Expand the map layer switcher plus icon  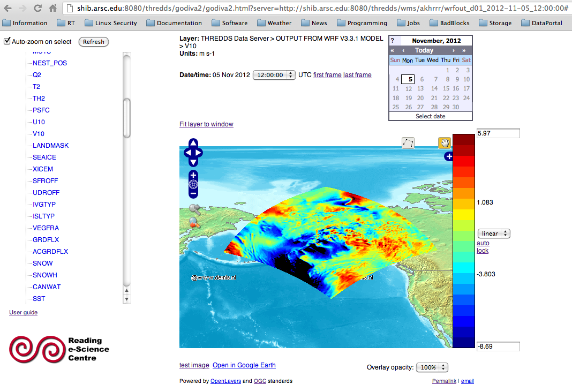448,157
